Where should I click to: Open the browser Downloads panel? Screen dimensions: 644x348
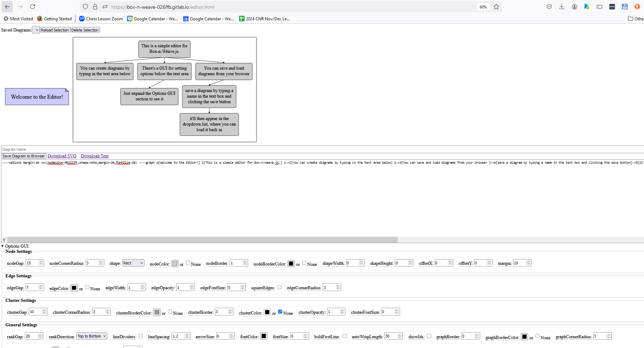point(562,7)
